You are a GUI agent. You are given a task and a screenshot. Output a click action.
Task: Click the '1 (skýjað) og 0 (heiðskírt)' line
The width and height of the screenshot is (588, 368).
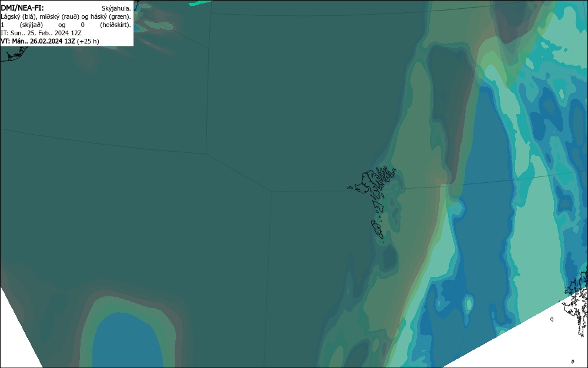click(66, 25)
